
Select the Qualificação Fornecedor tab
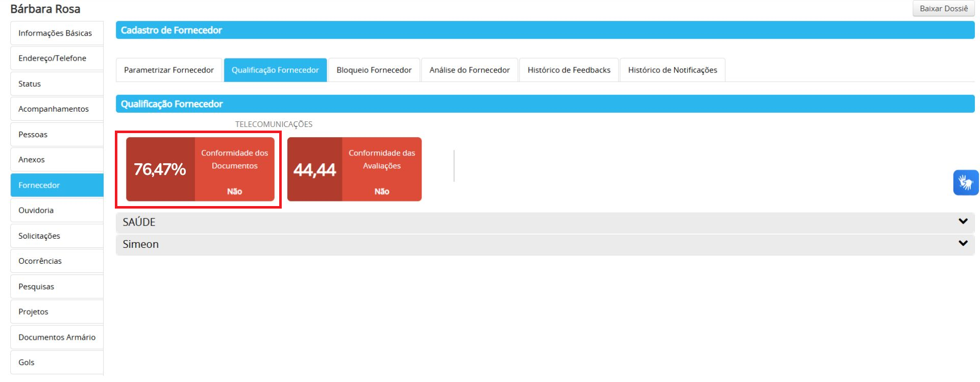pyautogui.click(x=275, y=70)
